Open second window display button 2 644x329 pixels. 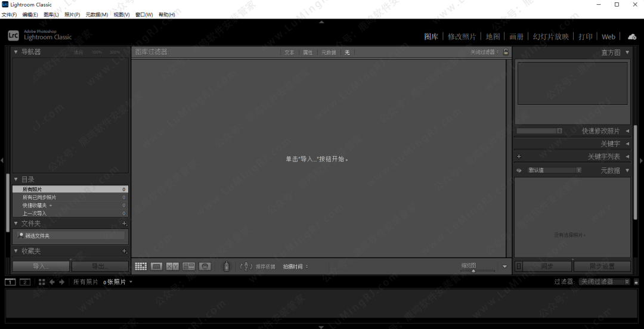click(25, 282)
